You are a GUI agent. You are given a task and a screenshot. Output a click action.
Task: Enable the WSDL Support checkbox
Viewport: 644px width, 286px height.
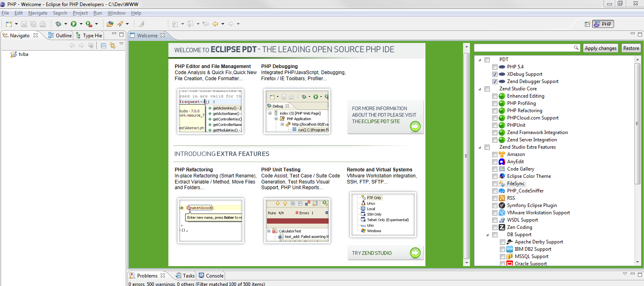495,220
